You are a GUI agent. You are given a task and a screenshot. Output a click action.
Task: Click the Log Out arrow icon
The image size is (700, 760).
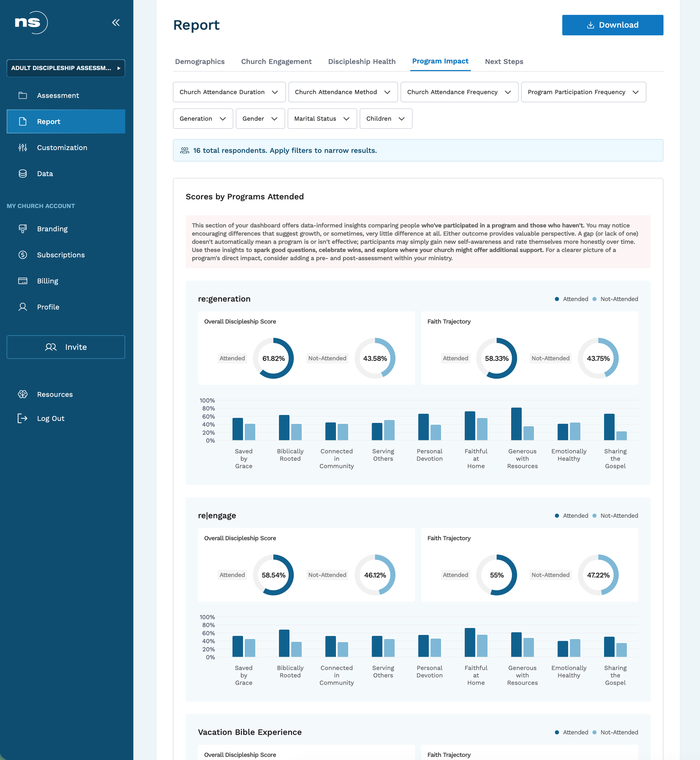(x=23, y=418)
